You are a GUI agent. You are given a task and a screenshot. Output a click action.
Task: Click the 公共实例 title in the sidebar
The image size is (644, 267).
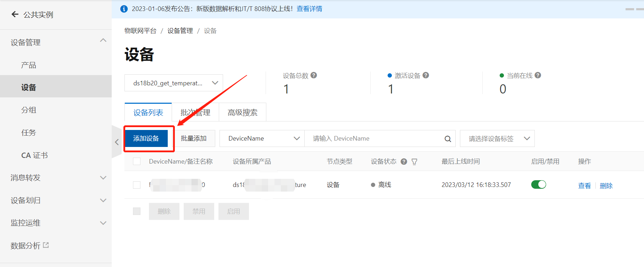pos(38,15)
